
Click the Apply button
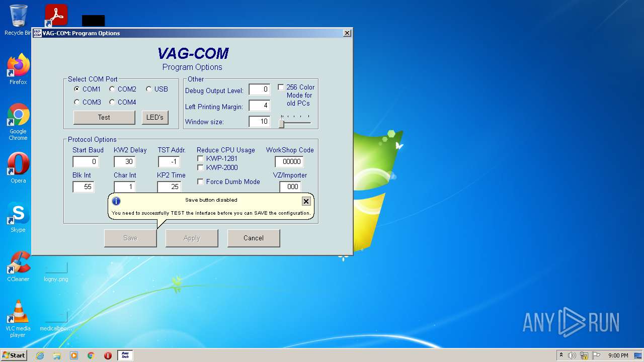pyautogui.click(x=192, y=238)
